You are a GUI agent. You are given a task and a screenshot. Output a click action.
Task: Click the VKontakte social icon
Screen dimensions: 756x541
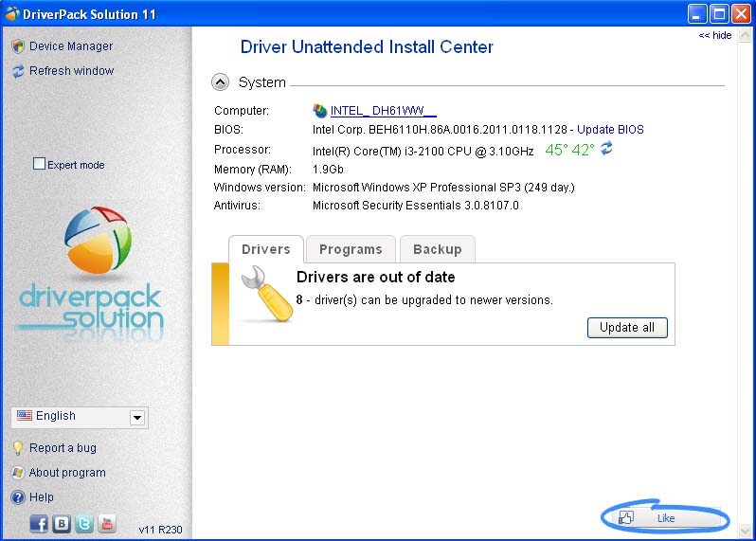(x=62, y=523)
